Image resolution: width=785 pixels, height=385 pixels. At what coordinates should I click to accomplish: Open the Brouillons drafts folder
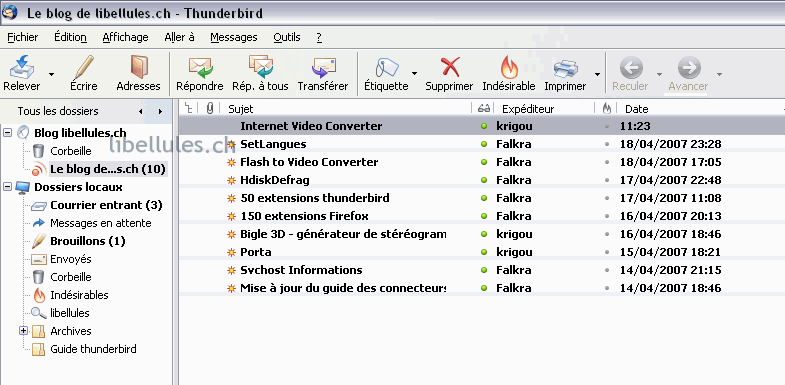coord(88,241)
